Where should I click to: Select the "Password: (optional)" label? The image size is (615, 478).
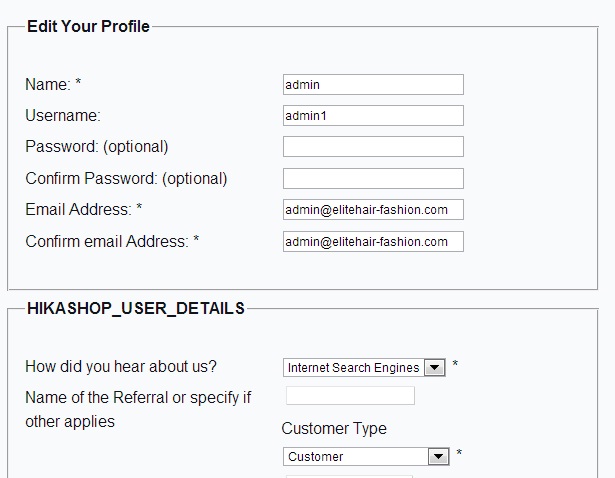[x=97, y=147]
